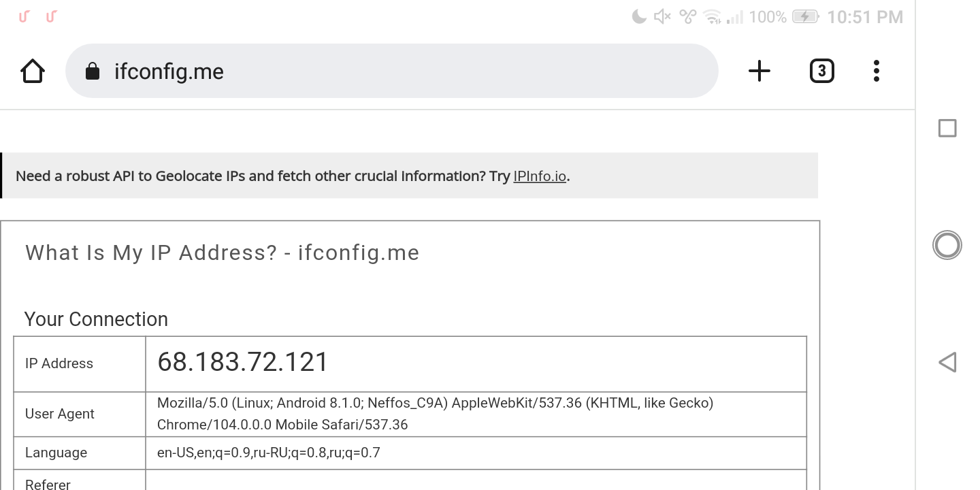The width and height of the screenshot is (980, 490).
Task: Click the Language value en-US text
Action: pyautogui.click(x=268, y=453)
